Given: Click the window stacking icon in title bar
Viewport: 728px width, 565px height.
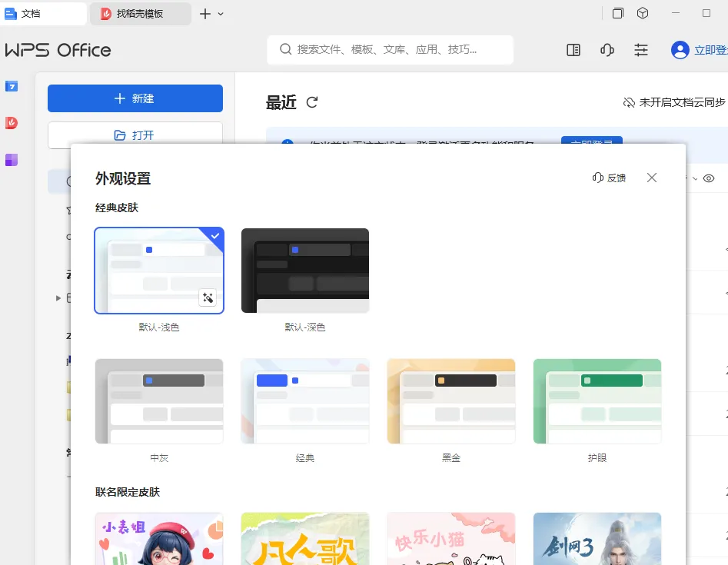Looking at the screenshot, I should click(x=617, y=13).
